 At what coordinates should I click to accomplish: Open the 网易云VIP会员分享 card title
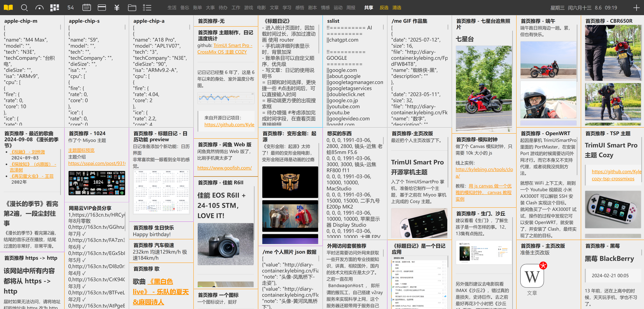[x=90, y=208]
